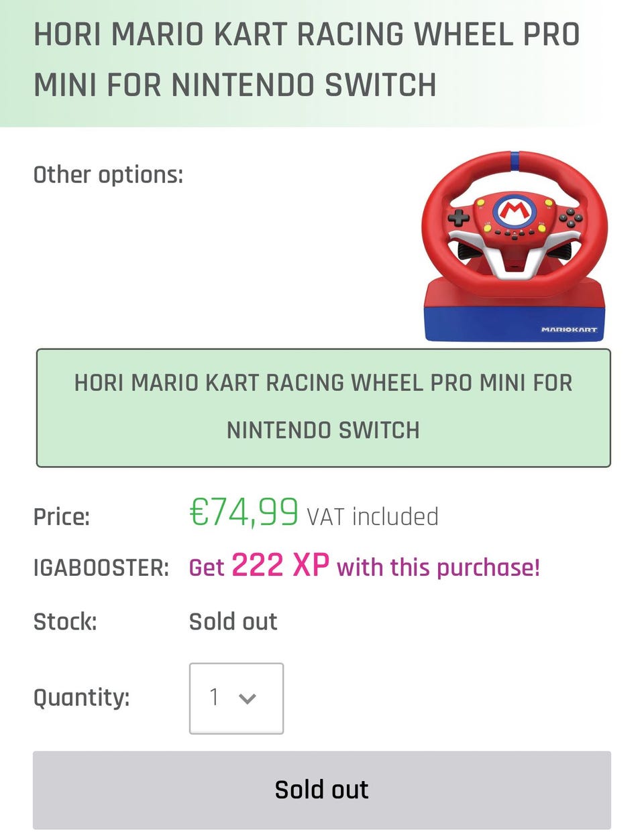Click the IGABOOSTER label
Screen dimensions: 644x840
pos(101,568)
